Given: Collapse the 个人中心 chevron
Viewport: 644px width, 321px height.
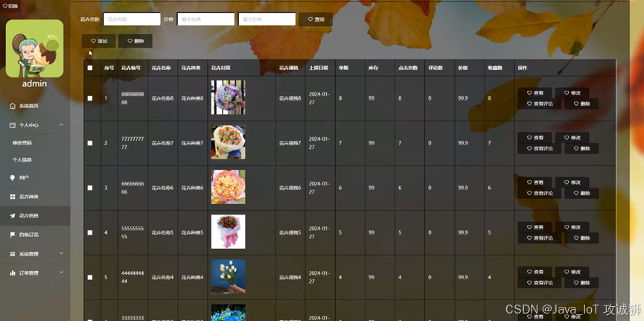Looking at the screenshot, I should point(61,124).
